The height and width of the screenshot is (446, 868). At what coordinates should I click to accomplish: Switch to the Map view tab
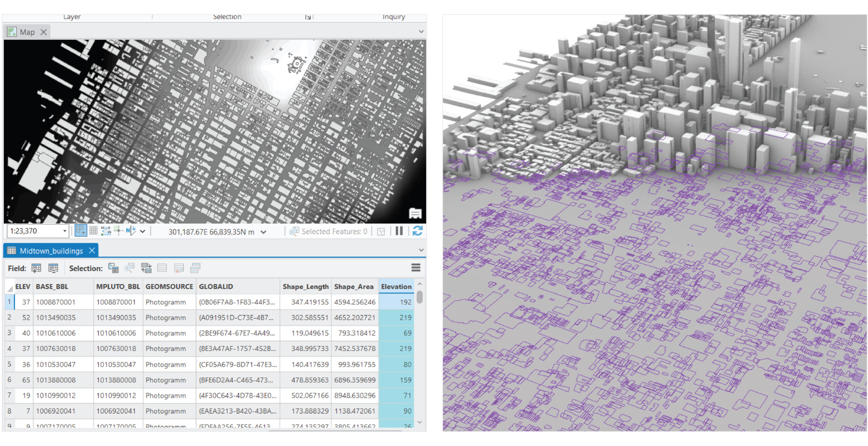[27, 32]
